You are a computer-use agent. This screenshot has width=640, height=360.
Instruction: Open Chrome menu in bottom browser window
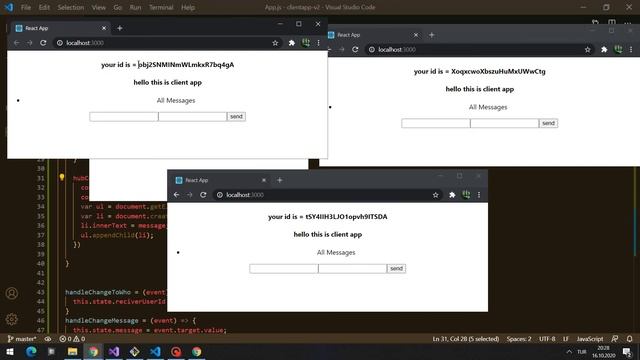point(479,195)
